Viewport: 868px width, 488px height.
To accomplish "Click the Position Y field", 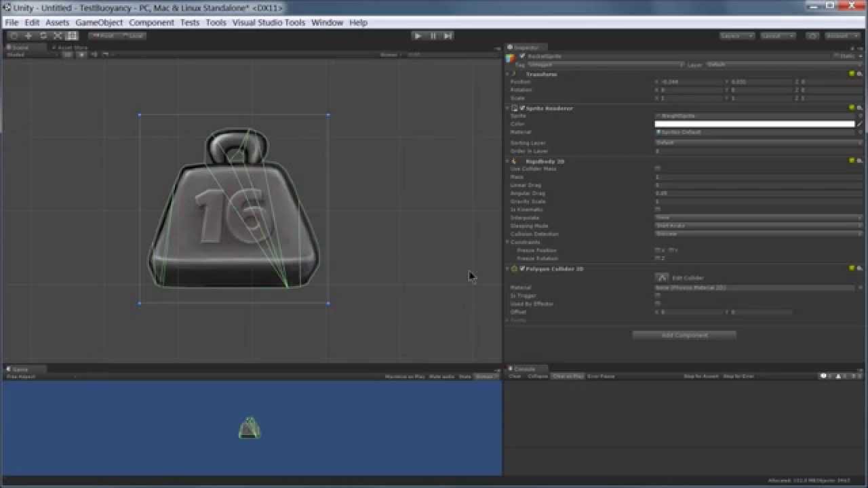I will [x=762, y=82].
